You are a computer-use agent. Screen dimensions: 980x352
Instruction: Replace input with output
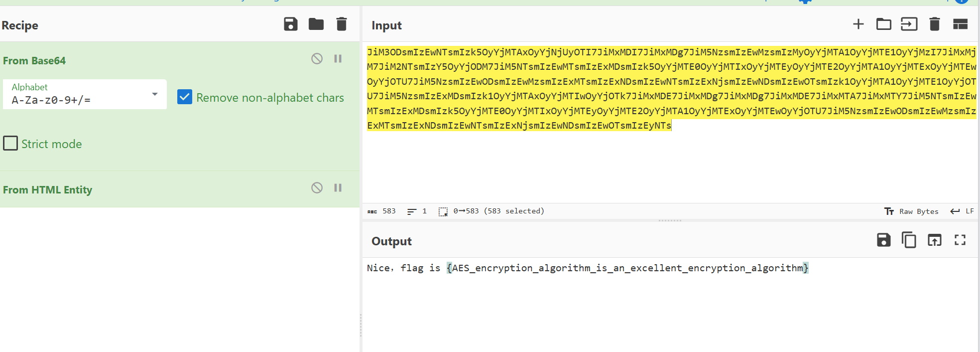(934, 240)
